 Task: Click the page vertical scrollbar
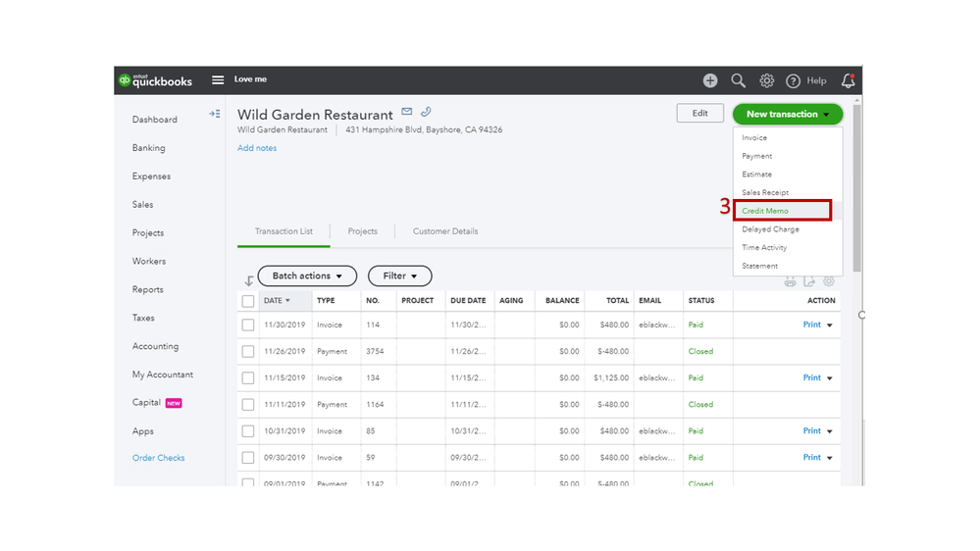click(x=856, y=187)
